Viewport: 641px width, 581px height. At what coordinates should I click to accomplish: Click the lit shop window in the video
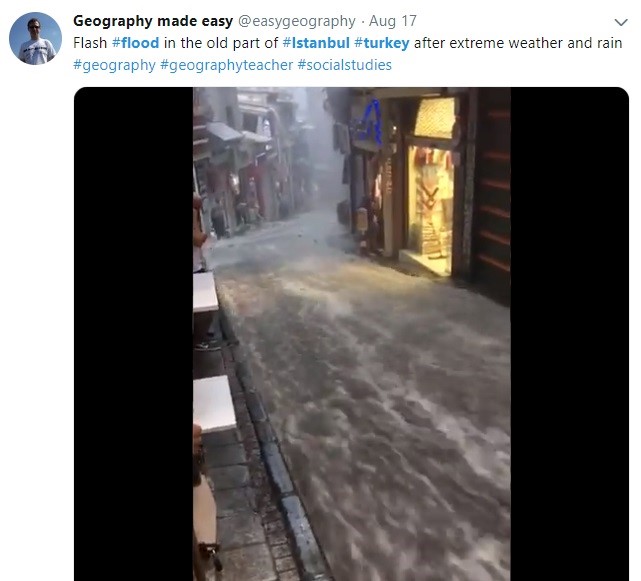430,204
